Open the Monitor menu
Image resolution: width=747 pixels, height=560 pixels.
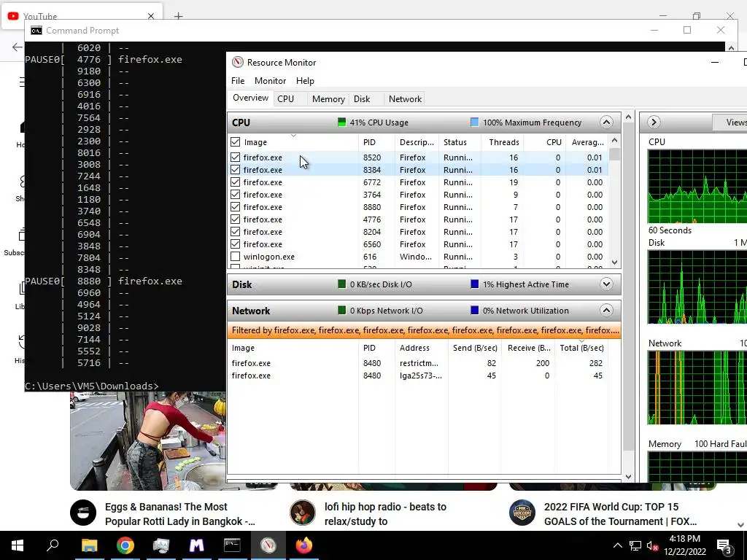[270, 81]
